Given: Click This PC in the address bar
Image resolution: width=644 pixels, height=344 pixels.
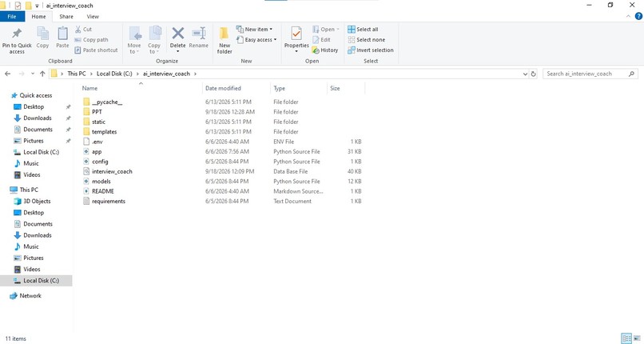Looking at the screenshot, I should (77, 74).
